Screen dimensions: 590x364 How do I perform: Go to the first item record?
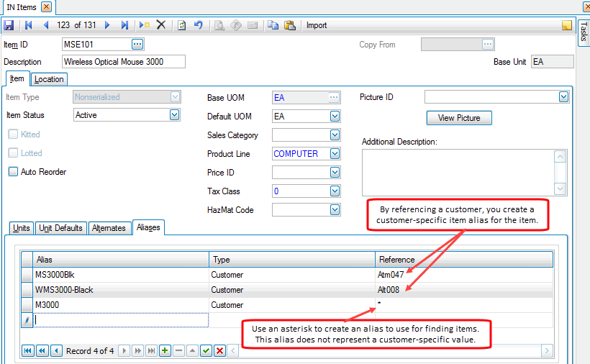[29, 25]
